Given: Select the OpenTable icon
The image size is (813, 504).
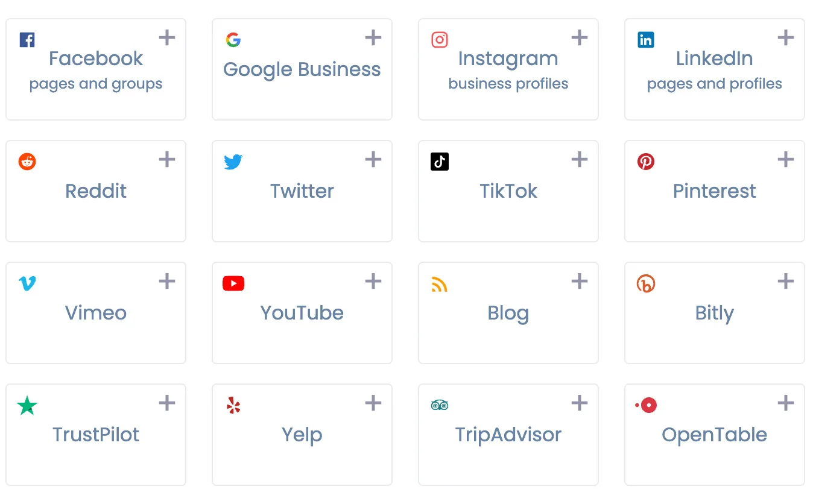Looking at the screenshot, I should (x=646, y=405).
